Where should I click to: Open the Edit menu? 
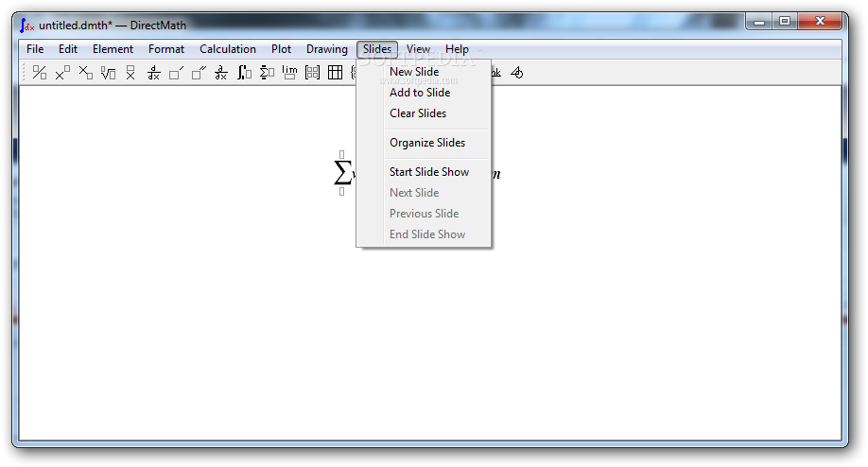pyautogui.click(x=68, y=49)
